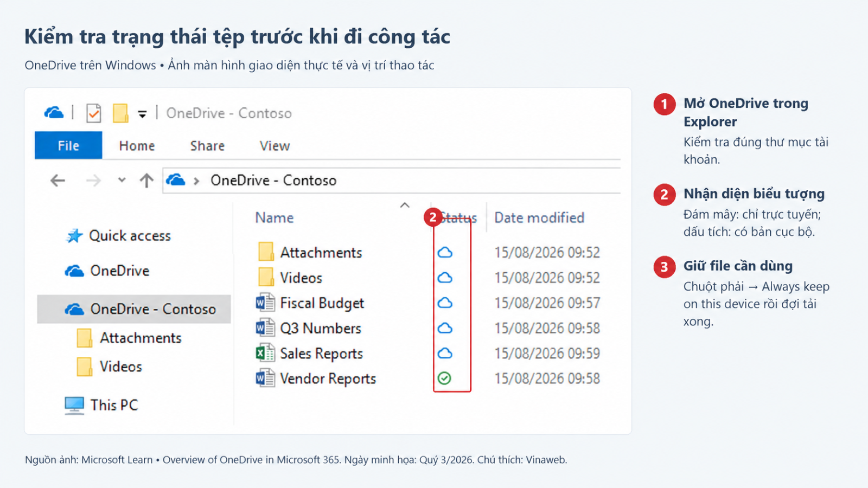Open the Recent locations chevron dropdown
This screenshot has width=868, height=488.
click(122, 180)
